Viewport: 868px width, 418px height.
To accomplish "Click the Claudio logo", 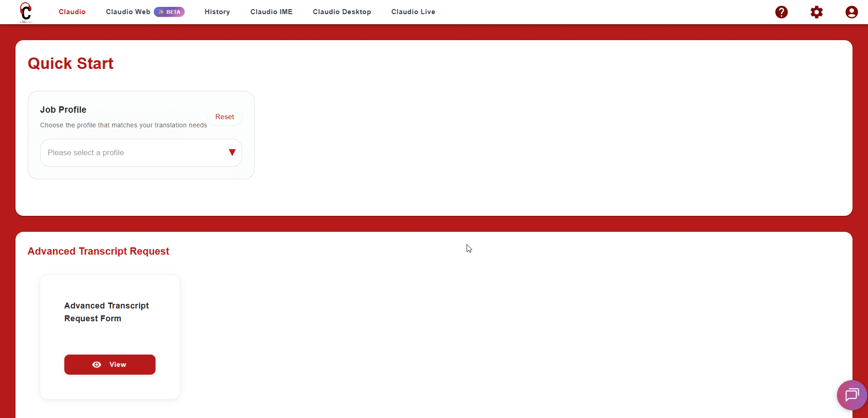I will (x=26, y=12).
